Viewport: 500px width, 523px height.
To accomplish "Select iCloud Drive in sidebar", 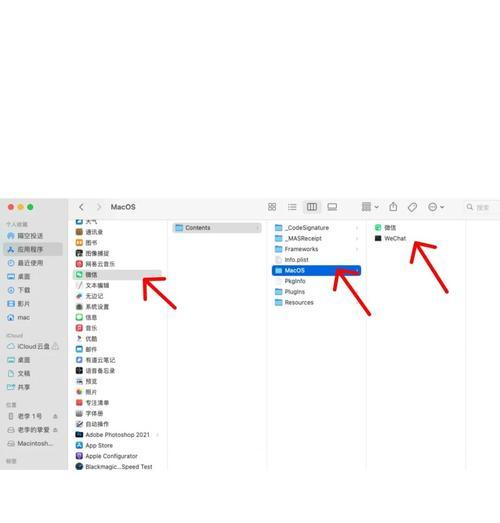I will tap(33, 346).
